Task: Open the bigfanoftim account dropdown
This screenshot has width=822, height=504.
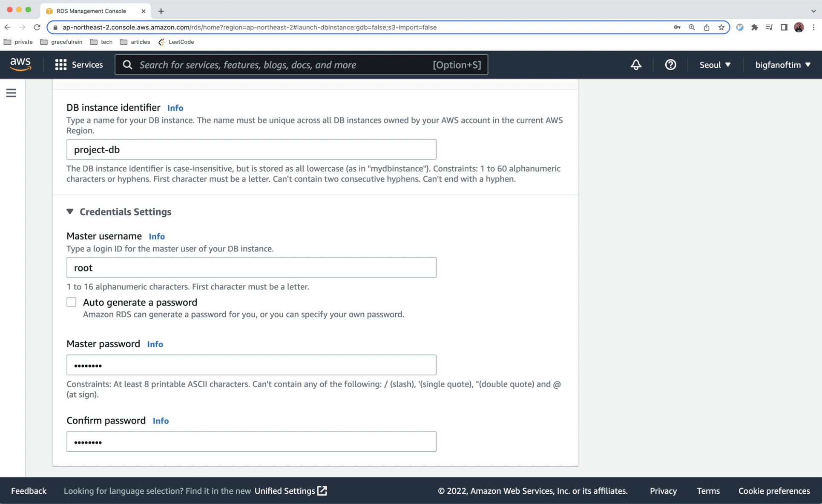Action: pyautogui.click(x=782, y=65)
